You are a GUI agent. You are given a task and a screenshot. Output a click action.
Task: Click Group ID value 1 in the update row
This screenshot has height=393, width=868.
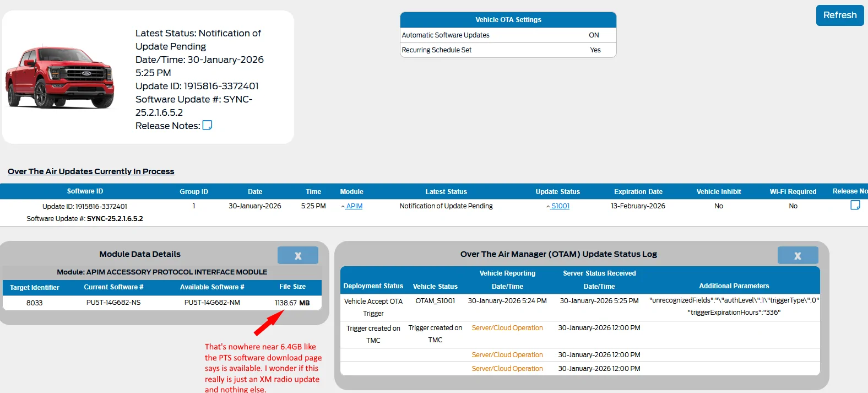(x=194, y=206)
